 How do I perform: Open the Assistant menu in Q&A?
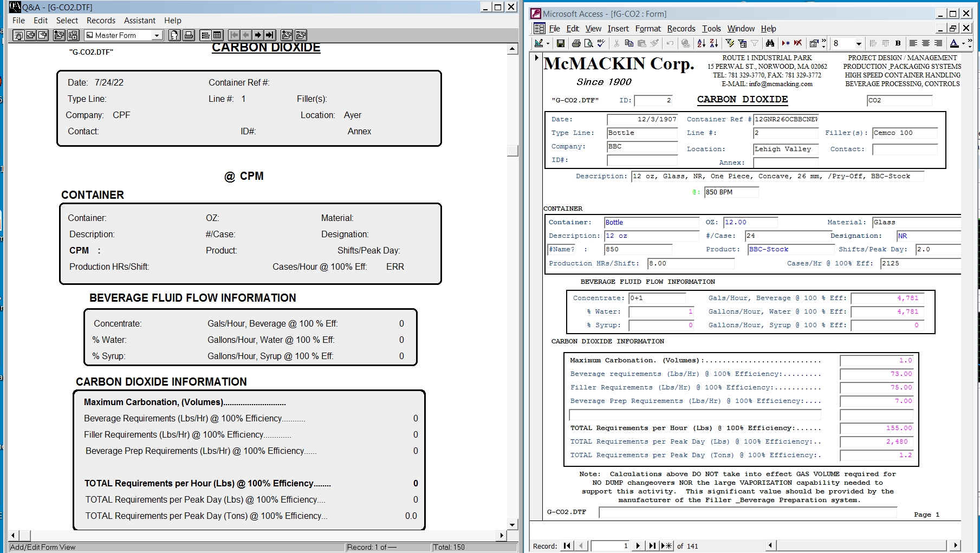[140, 21]
